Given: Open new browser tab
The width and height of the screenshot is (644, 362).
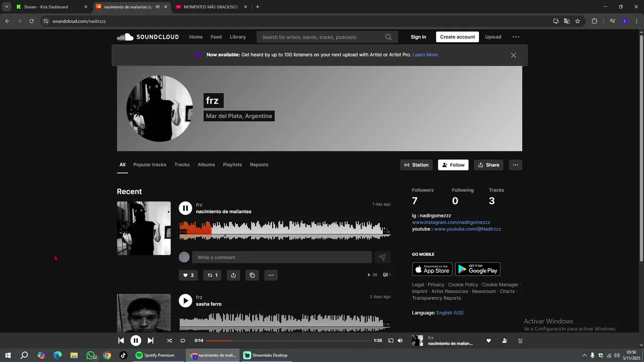Looking at the screenshot, I should [x=258, y=7].
